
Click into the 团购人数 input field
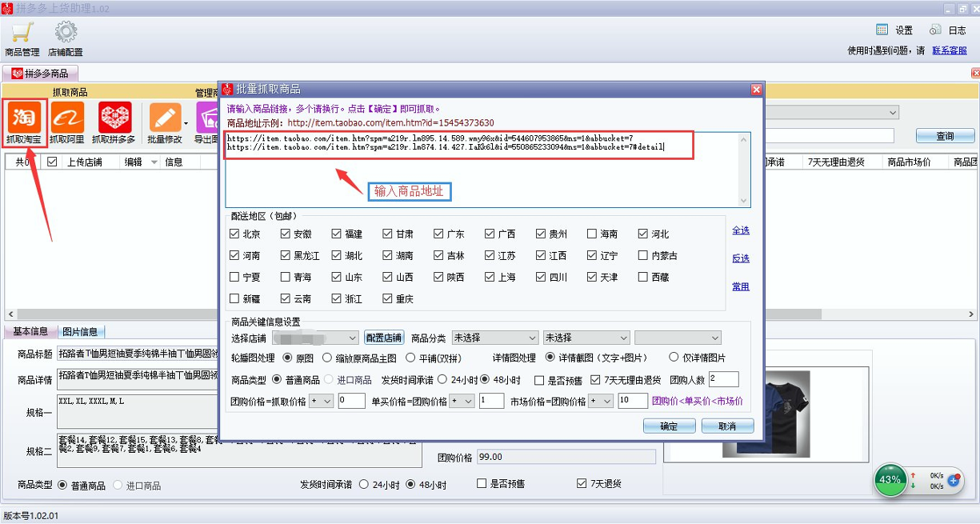click(723, 378)
